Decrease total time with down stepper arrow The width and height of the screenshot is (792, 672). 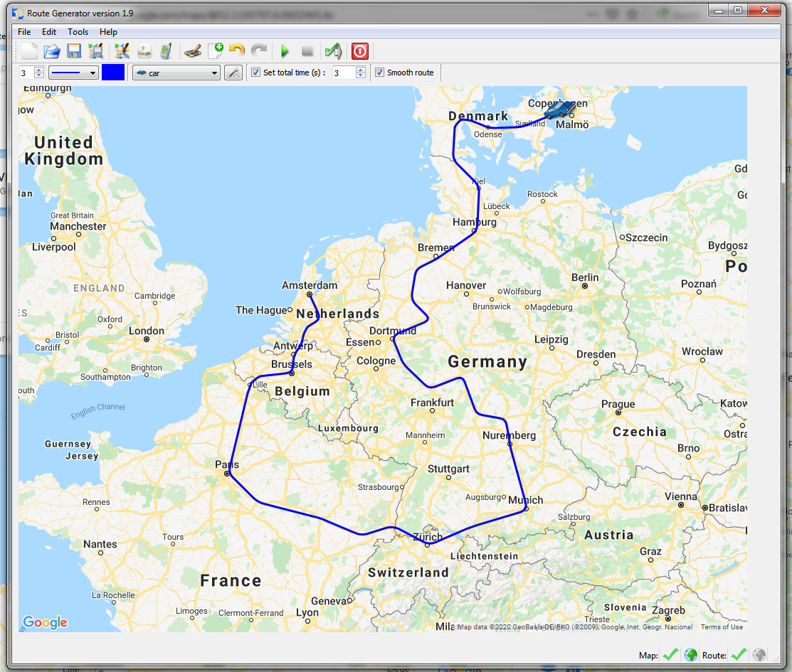[x=360, y=75]
